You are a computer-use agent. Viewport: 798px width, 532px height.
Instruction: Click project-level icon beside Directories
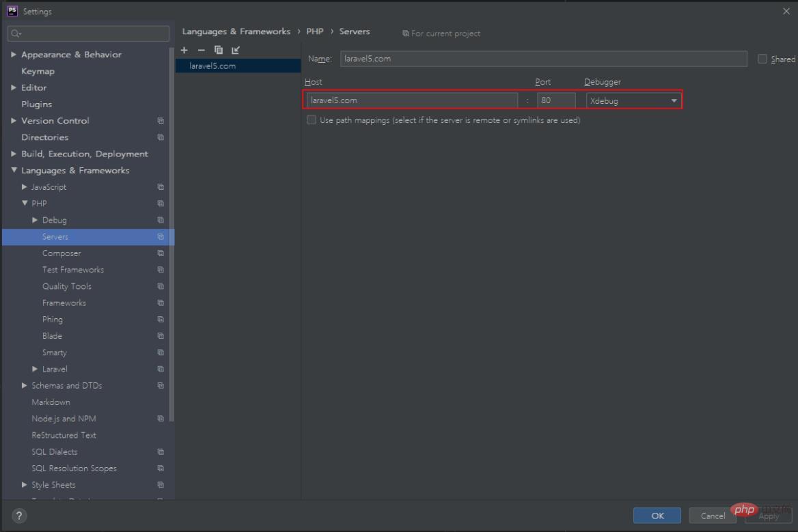pyautogui.click(x=161, y=137)
